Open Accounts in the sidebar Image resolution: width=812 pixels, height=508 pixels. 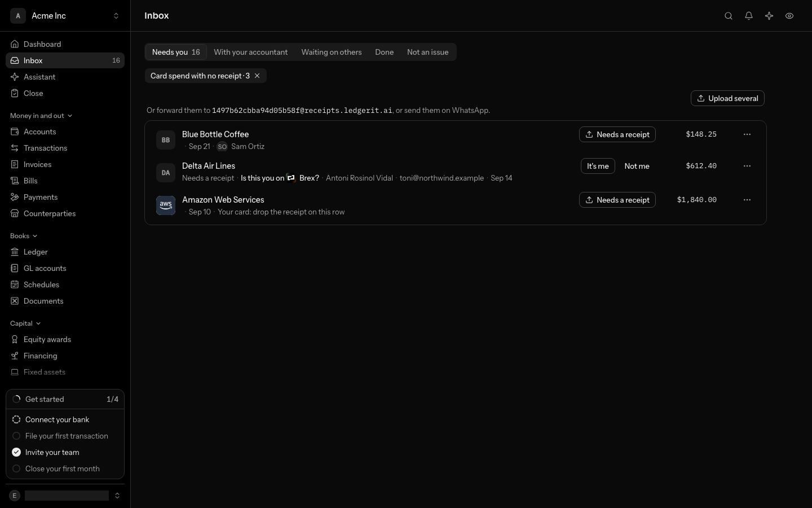coord(65,132)
